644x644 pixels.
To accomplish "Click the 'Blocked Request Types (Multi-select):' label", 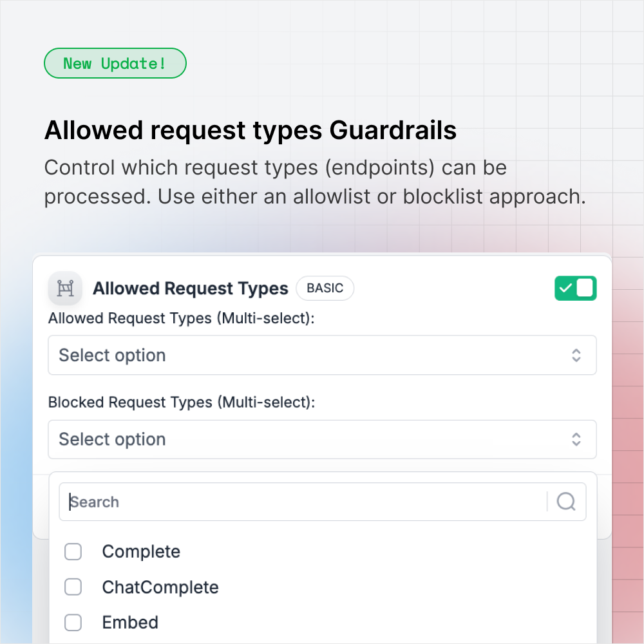I will 182,402.
